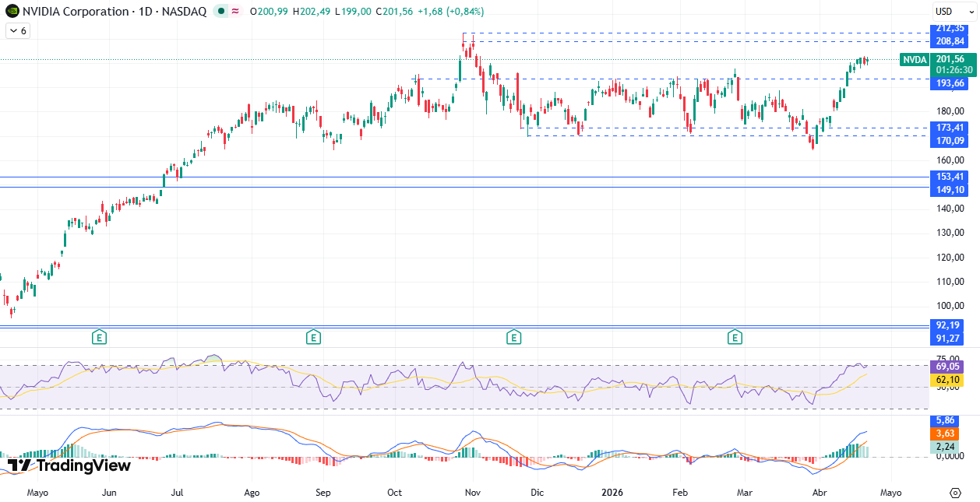
Task: Click the NVIDIA Corporation symbol title
Action: tap(76, 12)
